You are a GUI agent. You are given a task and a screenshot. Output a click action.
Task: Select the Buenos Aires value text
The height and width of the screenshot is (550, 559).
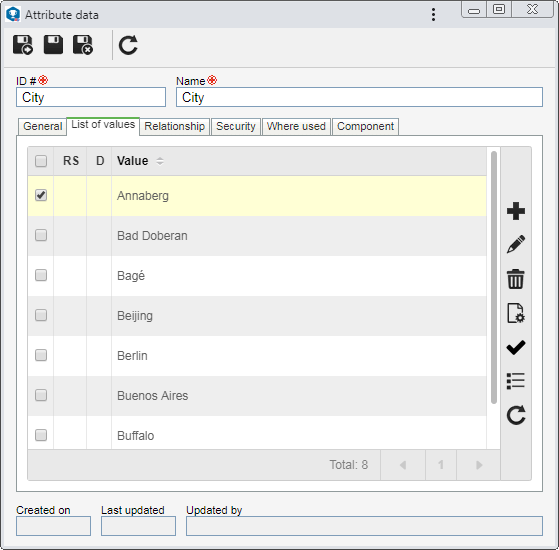(153, 395)
